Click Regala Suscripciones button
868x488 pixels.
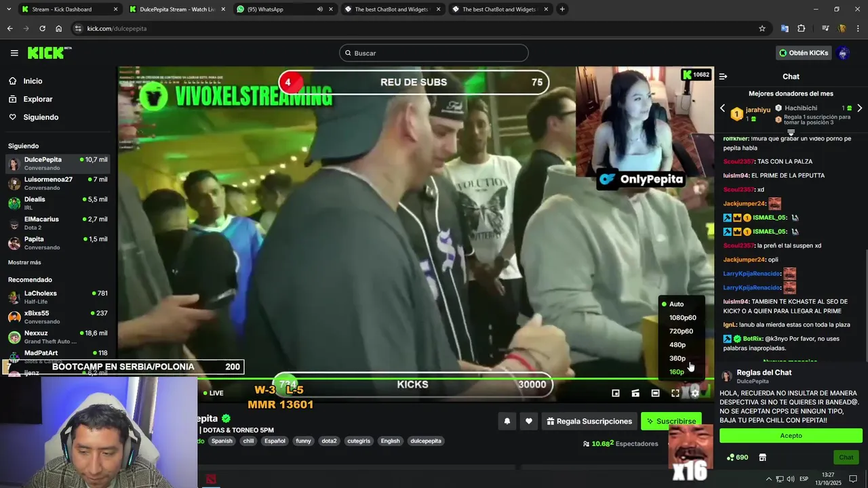(589, 421)
